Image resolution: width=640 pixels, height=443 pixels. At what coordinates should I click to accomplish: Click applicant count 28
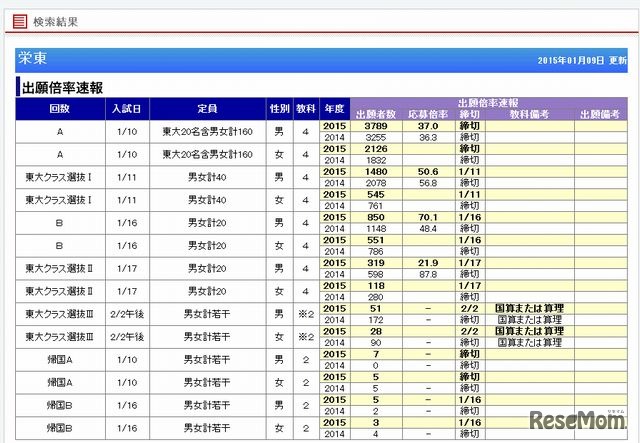376,332
